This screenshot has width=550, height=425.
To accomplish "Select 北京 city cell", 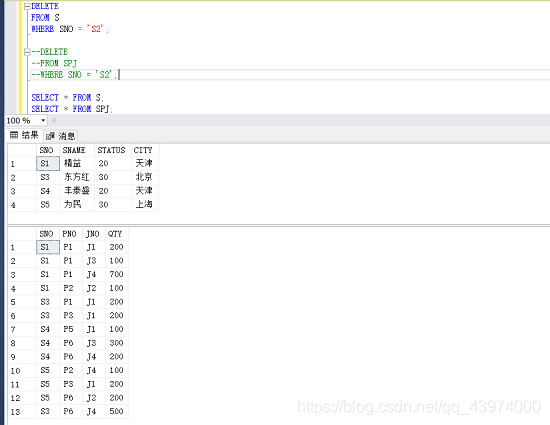I will (145, 177).
